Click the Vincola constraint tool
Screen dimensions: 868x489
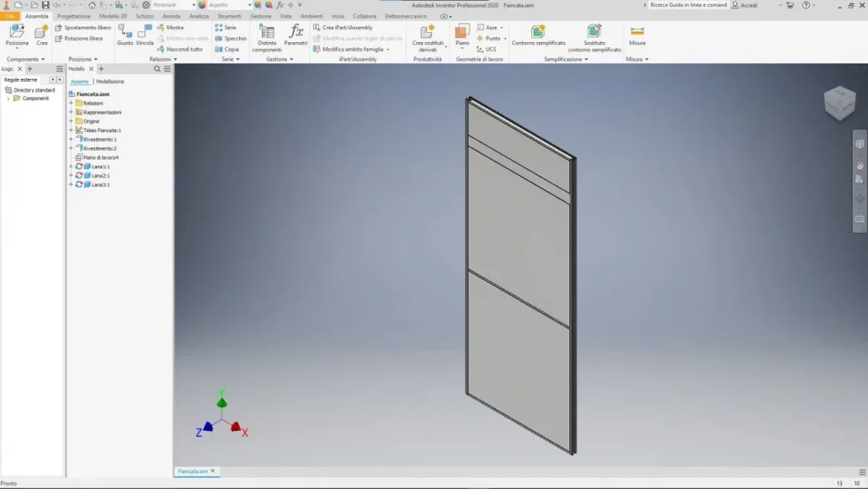pos(144,34)
